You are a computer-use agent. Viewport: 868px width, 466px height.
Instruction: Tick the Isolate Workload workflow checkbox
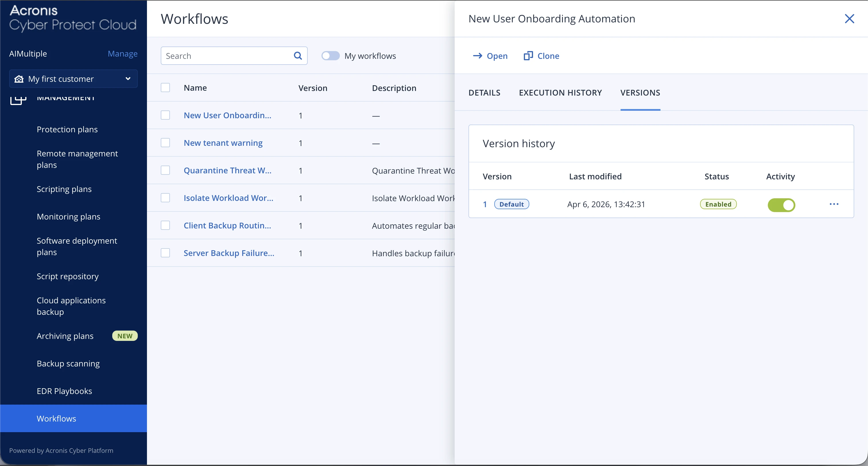coord(165,198)
